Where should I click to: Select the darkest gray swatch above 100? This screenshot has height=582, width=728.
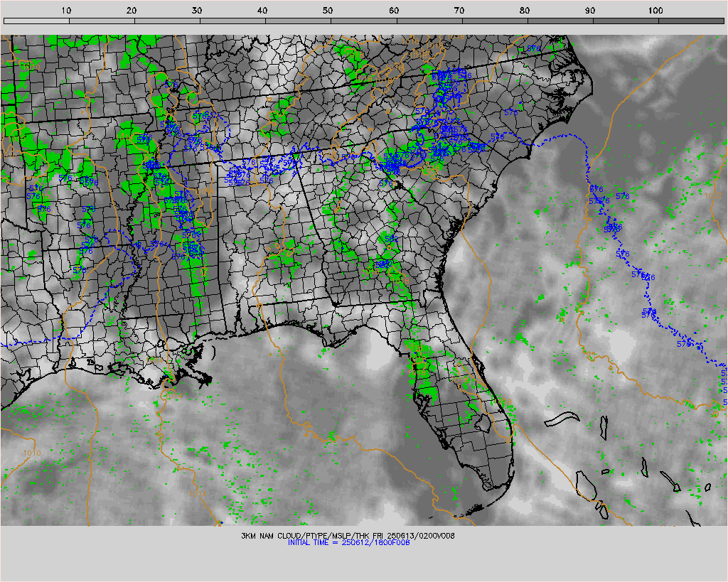click(691, 21)
